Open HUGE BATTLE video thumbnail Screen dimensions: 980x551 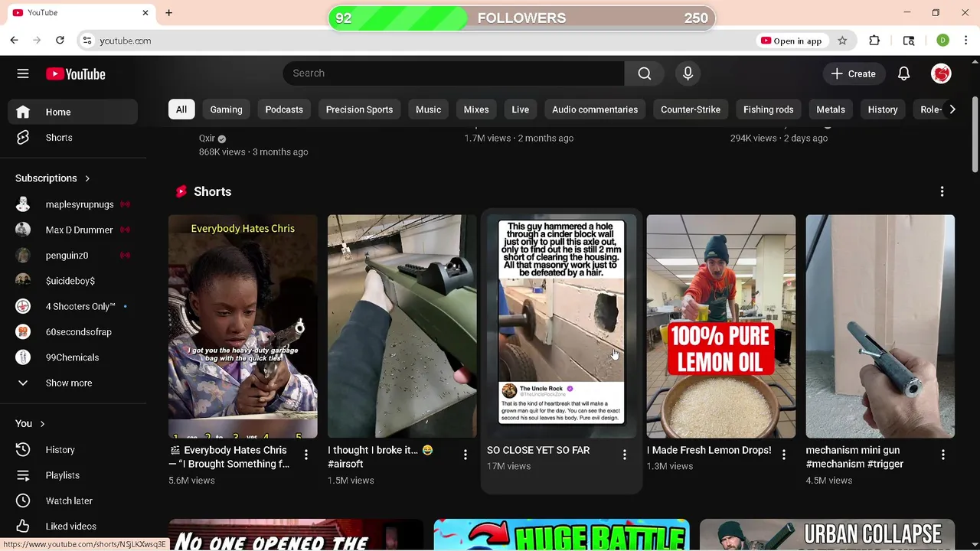click(561, 535)
